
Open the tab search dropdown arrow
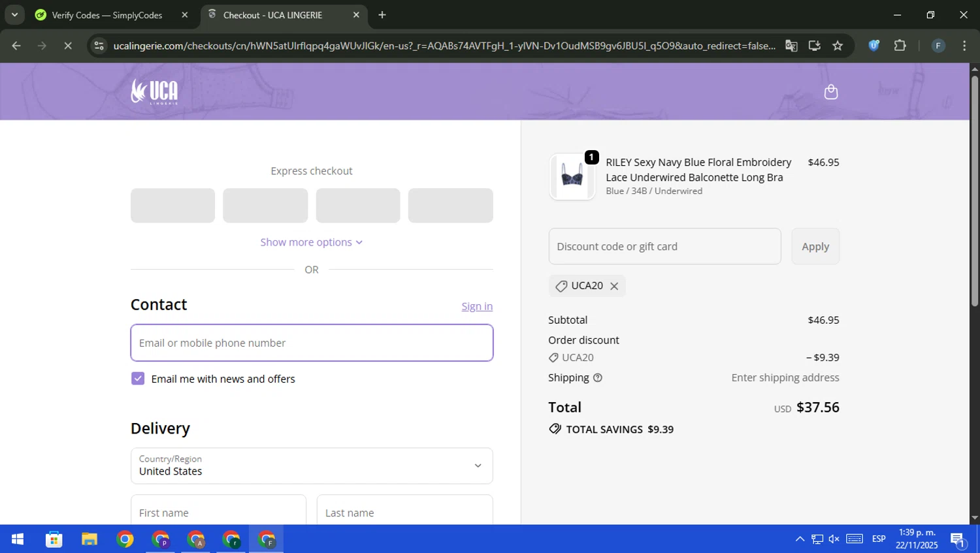[x=14, y=15]
